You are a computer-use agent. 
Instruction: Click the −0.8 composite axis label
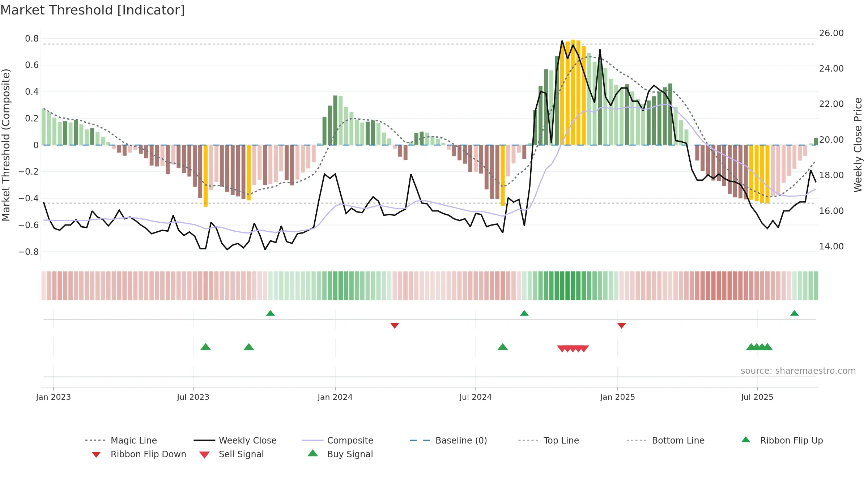pyautogui.click(x=28, y=252)
